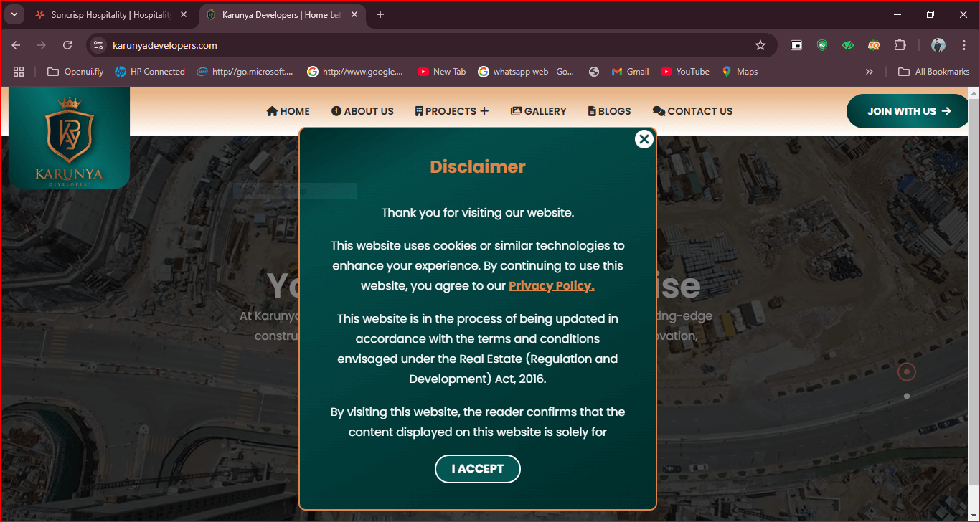Click the Karunya Developers logo
Viewport: 980px width, 522px height.
click(x=69, y=138)
